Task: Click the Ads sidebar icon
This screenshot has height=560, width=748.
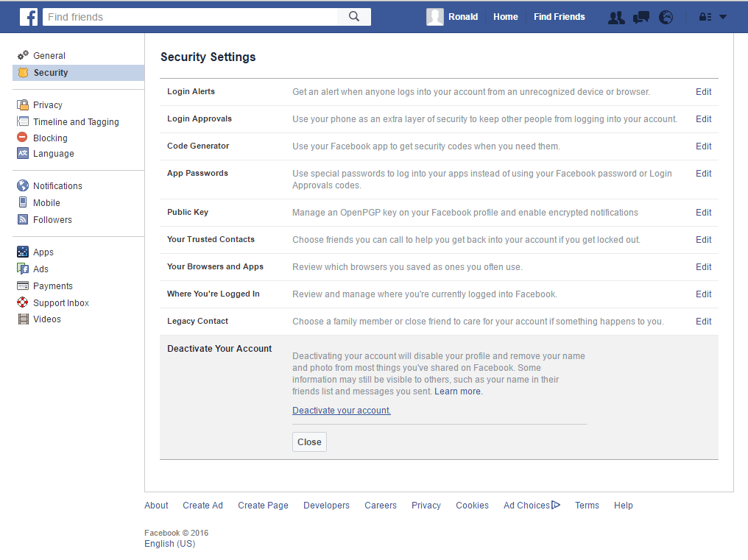Action: [23, 269]
